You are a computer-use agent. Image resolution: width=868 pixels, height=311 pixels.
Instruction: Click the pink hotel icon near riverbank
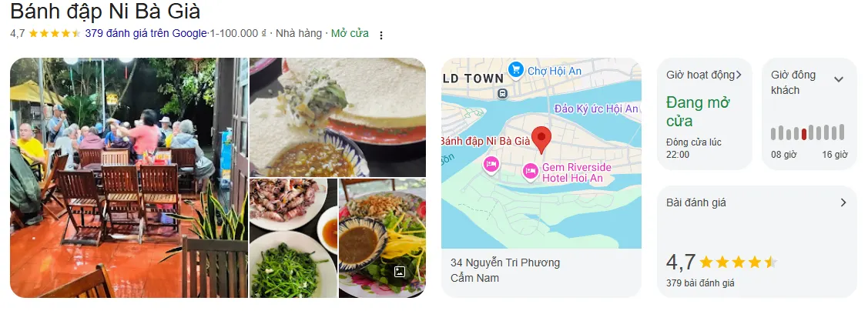click(491, 165)
